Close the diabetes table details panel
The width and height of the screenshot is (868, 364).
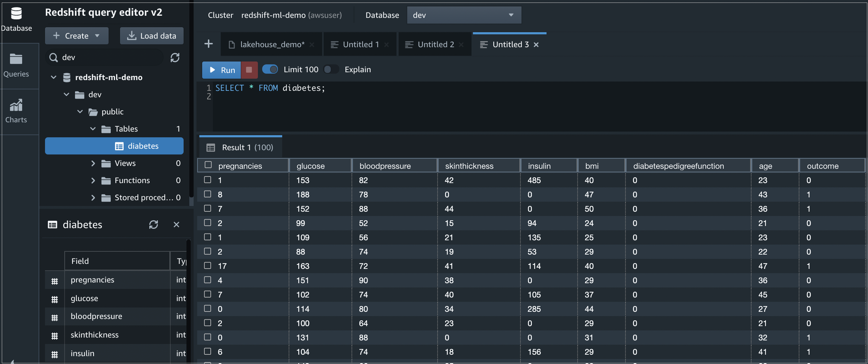(176, 225)
